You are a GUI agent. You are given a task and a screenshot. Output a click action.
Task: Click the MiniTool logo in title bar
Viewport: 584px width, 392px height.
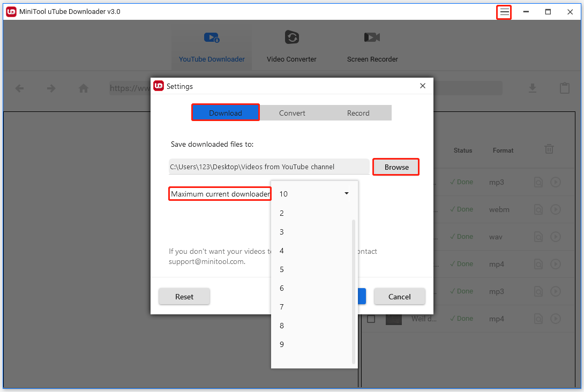(x=11, y=12)
